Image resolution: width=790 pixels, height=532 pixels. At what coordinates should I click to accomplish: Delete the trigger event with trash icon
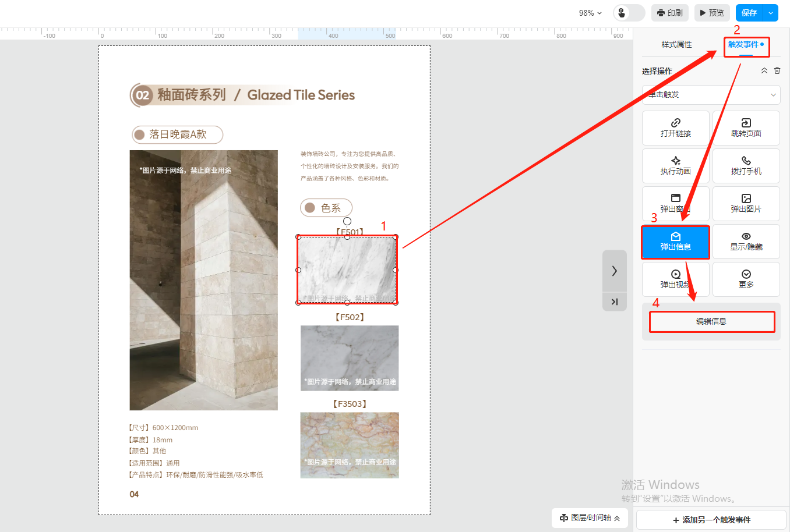point(777,70)
